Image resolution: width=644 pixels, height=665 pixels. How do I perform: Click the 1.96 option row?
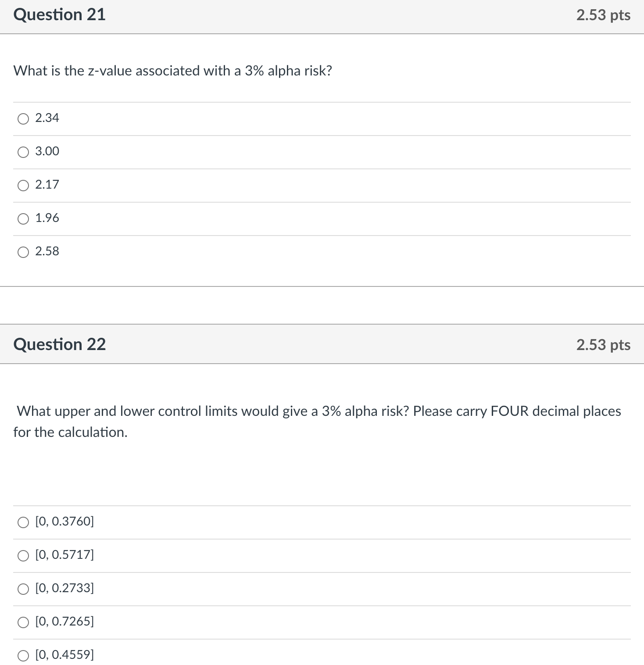[307, 218]
